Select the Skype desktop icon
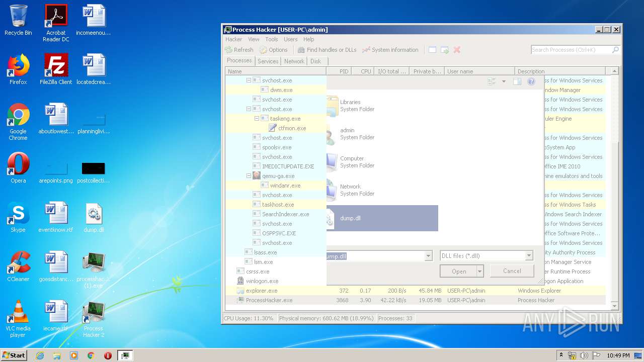The width and height of the screenshot is (644, 362). click(18, 217)
